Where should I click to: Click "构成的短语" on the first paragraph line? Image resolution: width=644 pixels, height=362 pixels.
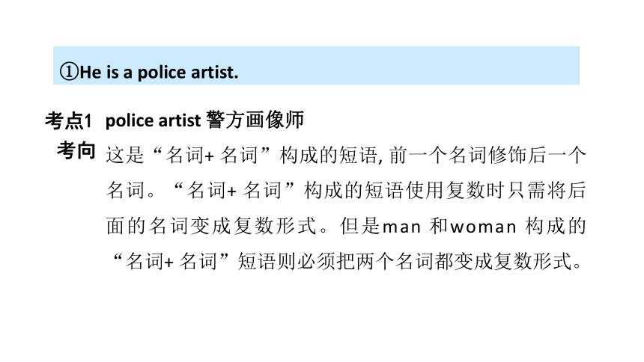[x=328, y=156]
